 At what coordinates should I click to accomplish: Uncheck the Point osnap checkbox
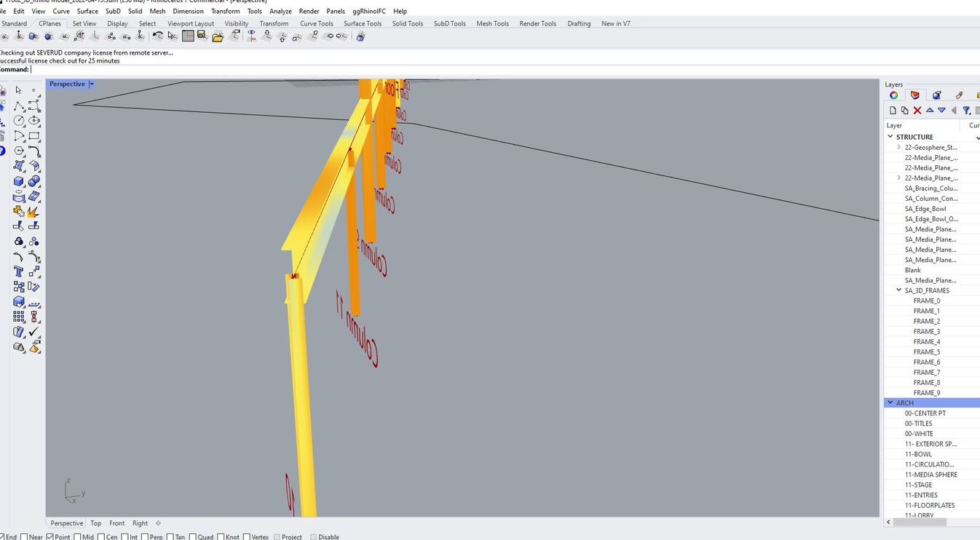pyautogui.click(x=50, y=537)
